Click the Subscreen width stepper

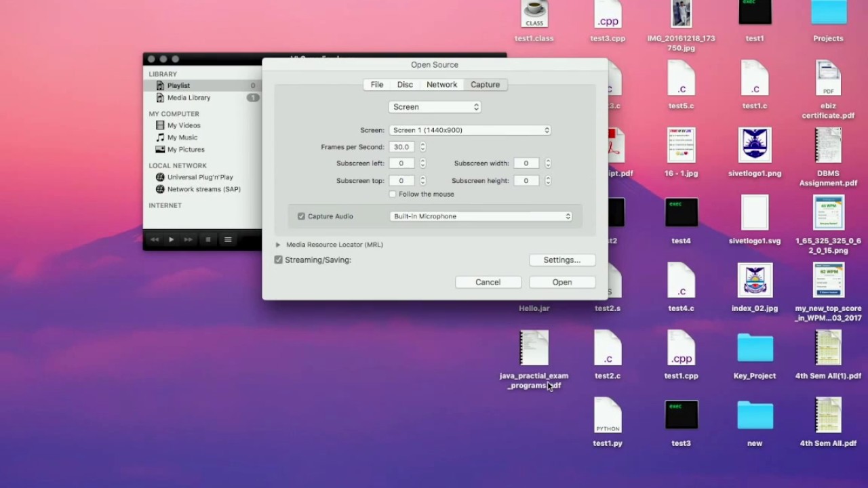pos(548,163)
